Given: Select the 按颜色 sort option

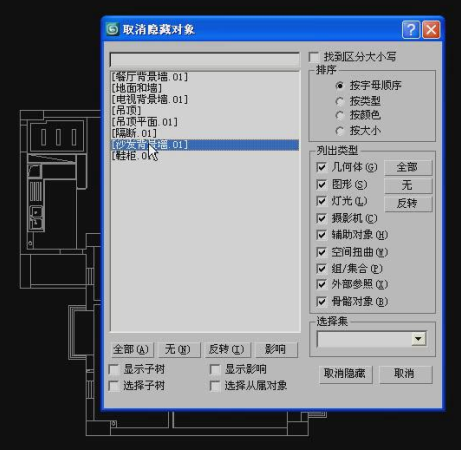Looking at the screenshot, I should click(339, 115).
